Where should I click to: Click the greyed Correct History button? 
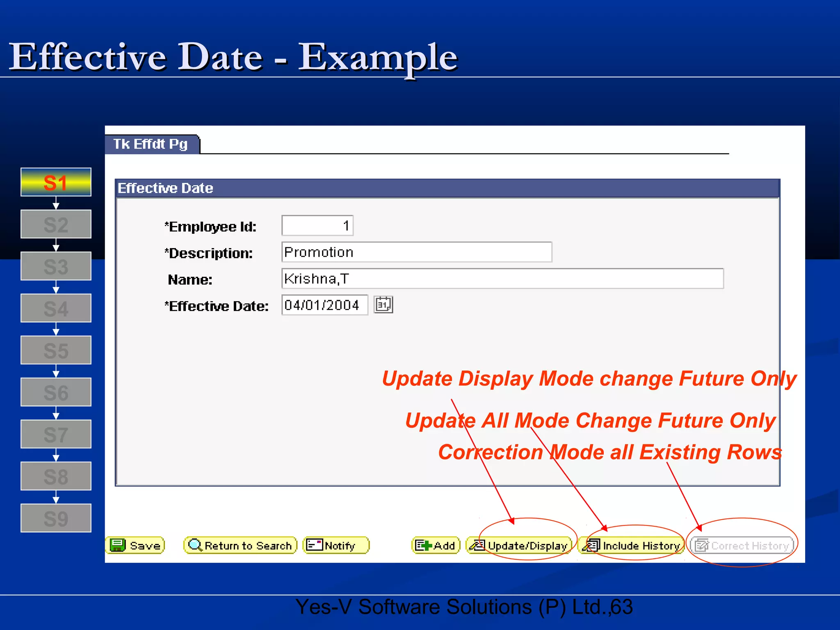coord(742,546)
